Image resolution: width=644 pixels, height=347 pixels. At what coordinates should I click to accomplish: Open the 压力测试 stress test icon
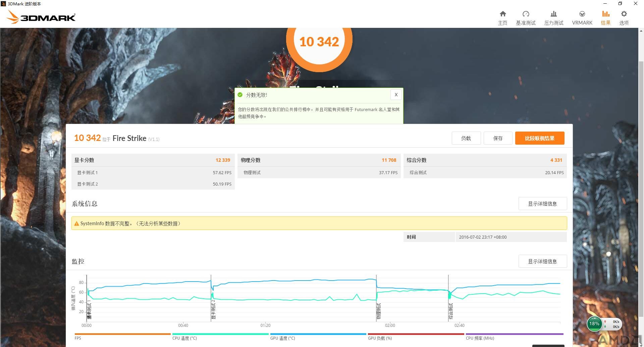point(553,14)
